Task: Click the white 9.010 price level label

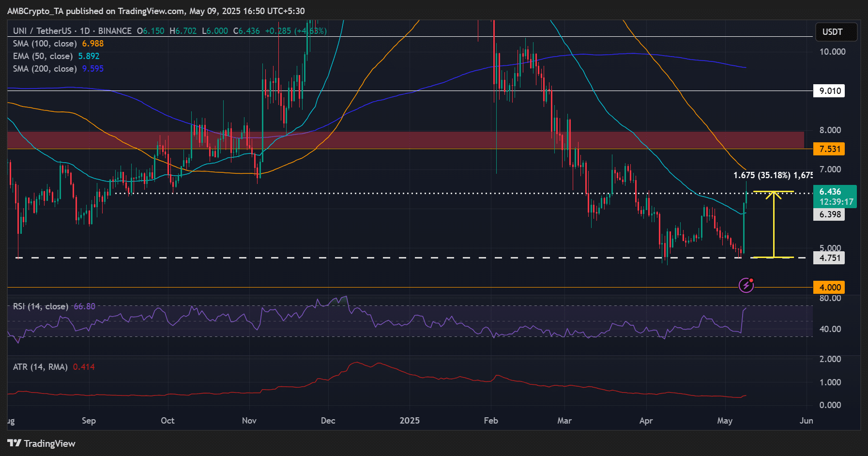Action: click(x=829, y=91)
